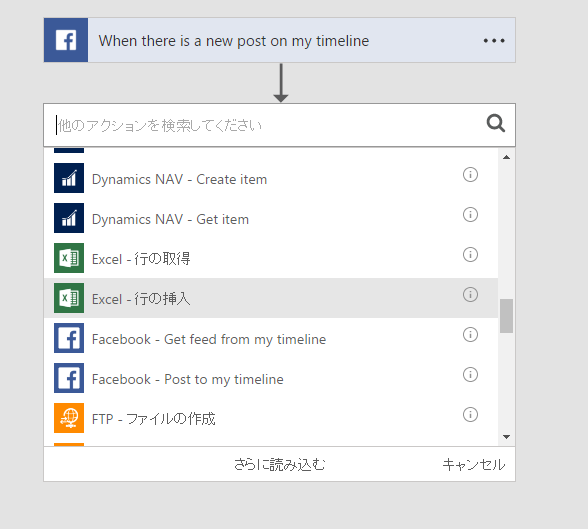588x529 pixels.
Task: Show info for FTP - ファイルの作成
Action: pyautogui.click(x=470, y=415)
